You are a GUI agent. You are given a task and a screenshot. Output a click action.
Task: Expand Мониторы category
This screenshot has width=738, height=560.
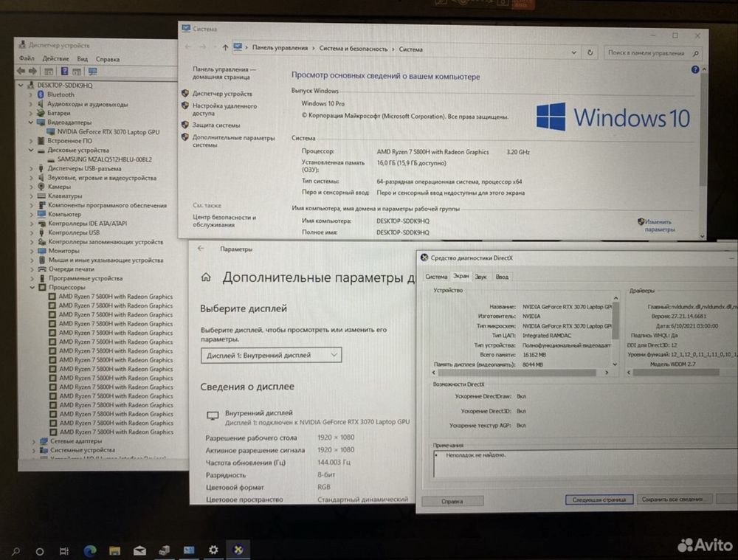coord(32,251)
